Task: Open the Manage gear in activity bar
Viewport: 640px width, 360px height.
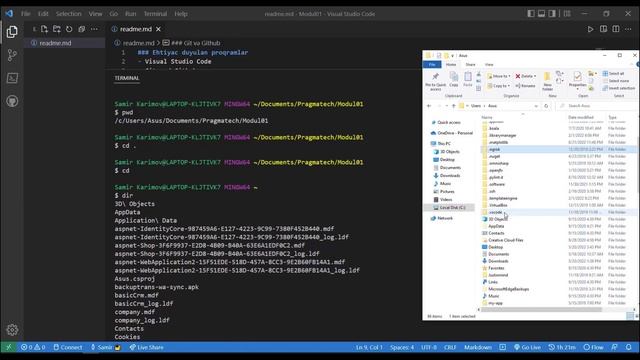Action: tap(12, 330)
